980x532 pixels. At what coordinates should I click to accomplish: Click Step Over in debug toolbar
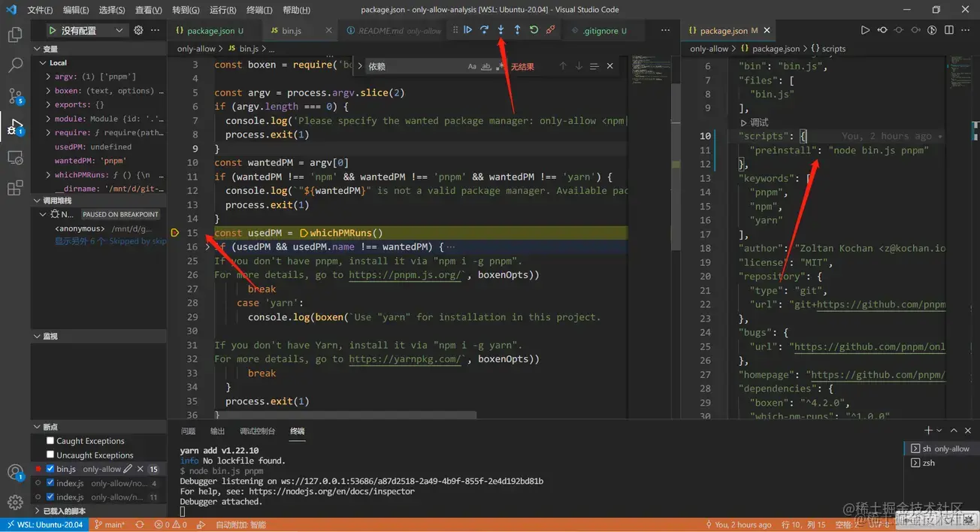click(x=484, y=30)
